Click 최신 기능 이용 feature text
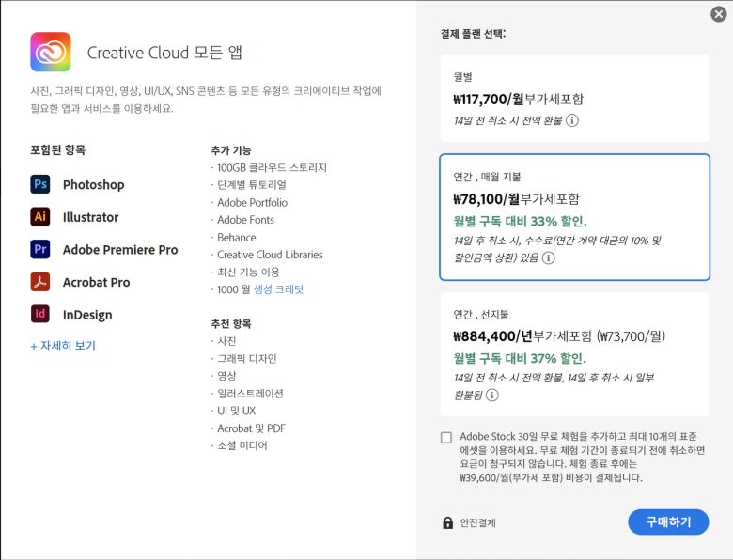Viewport: 733px width, 560px height. tap(248, 272)
